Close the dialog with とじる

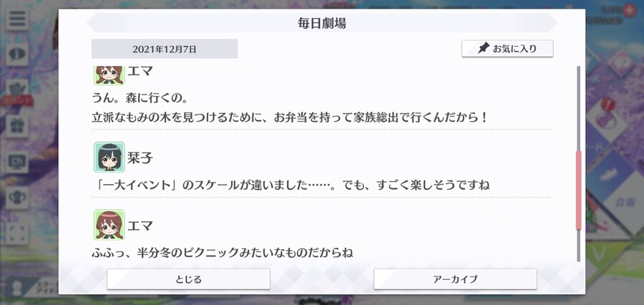pyautogui.click(x=188, y=279)
